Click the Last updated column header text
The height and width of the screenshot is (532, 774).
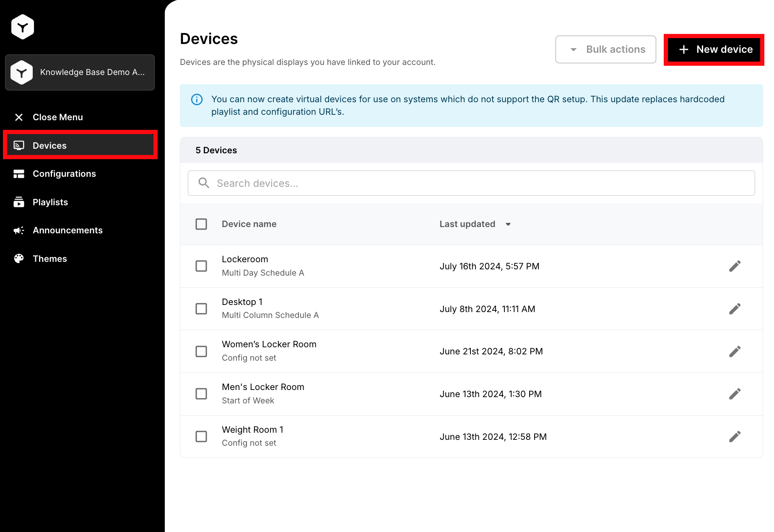(x=467, y=224)
